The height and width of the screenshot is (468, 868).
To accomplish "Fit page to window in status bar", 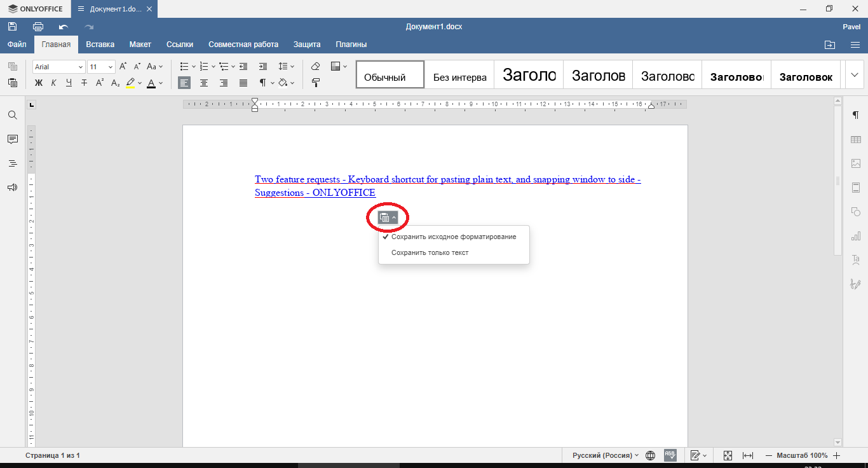I will pos(728,455).
